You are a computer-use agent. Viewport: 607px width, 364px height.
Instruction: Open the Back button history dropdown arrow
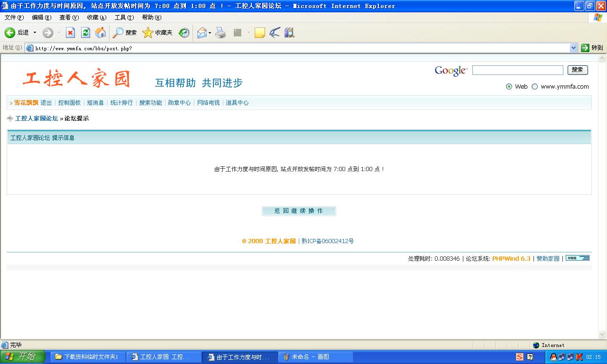pyautogui.click(x=35, y=33)
